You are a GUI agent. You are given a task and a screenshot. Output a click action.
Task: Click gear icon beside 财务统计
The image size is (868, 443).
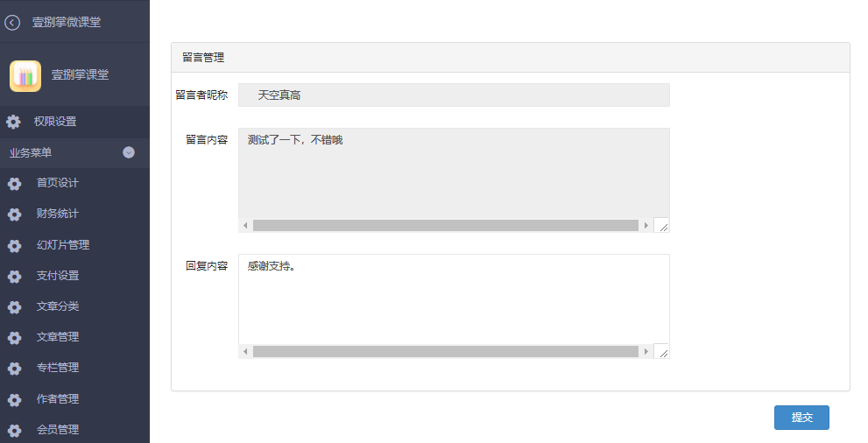[x=14, y=214]
